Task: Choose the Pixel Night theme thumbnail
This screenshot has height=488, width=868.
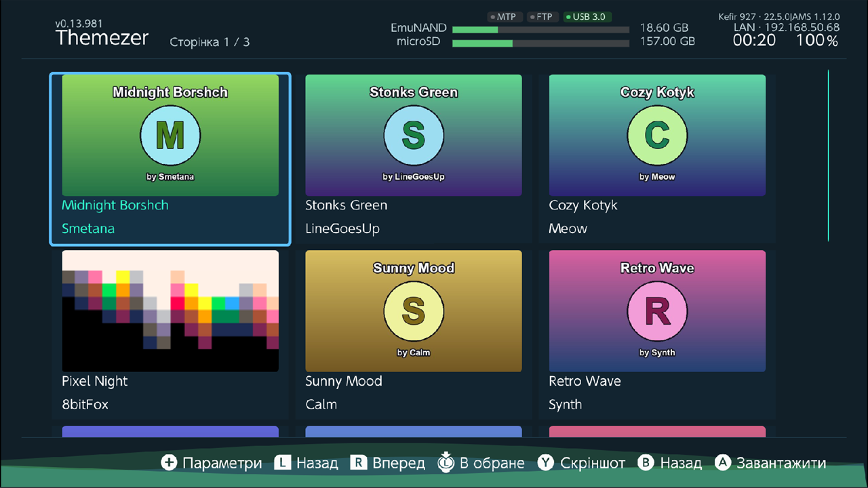Action: [170, 311]
